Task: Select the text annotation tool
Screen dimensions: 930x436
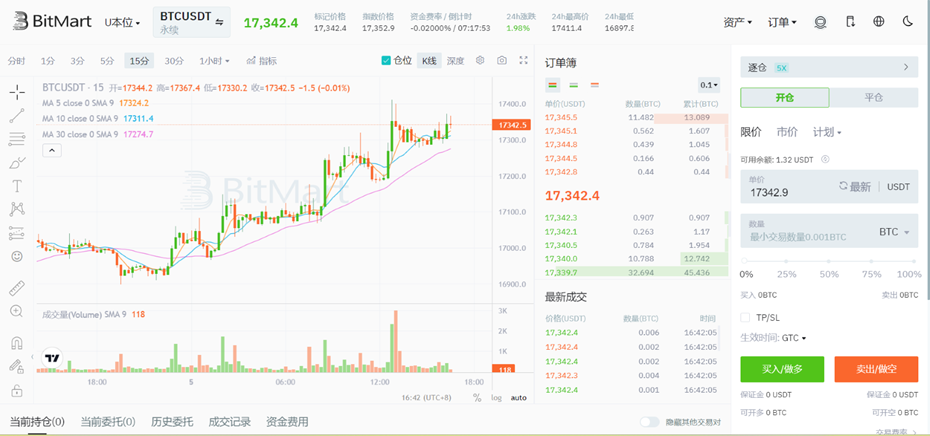Action: click(17, 186)
